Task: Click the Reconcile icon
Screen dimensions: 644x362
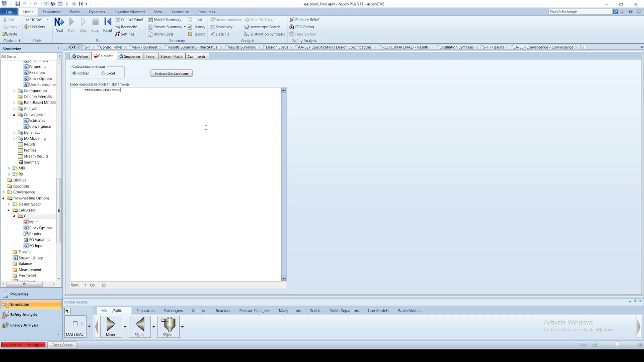Action: click(x=126, y=27)
